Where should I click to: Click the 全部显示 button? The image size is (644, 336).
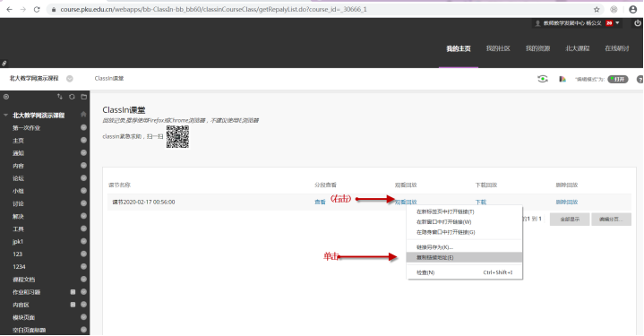tap(570, 220)
